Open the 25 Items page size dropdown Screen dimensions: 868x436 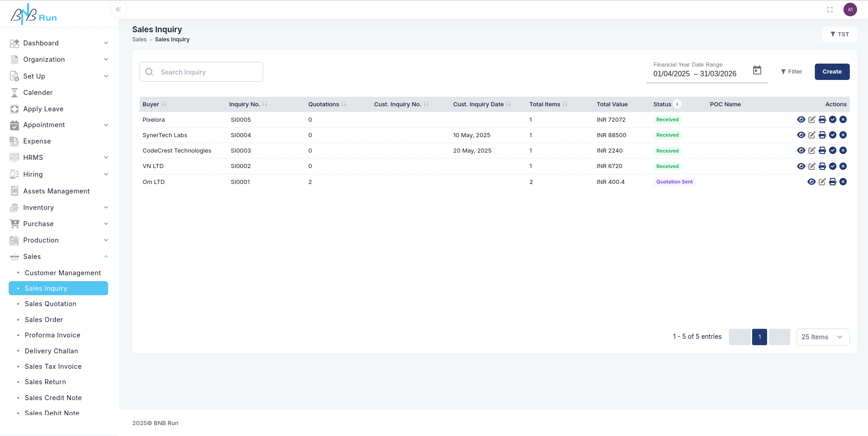[x=823, y=337]
